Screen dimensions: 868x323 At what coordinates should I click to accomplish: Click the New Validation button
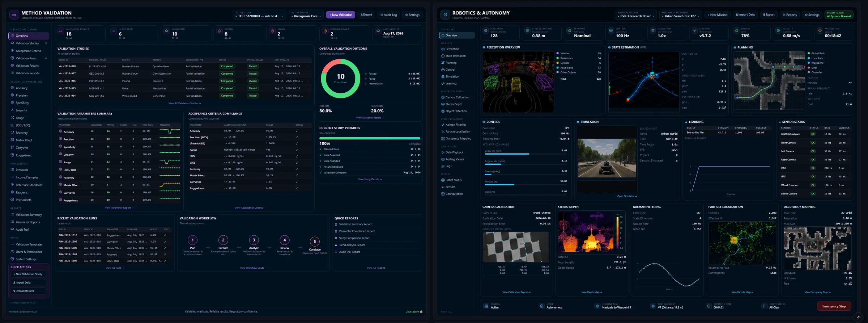pos(340,15)
